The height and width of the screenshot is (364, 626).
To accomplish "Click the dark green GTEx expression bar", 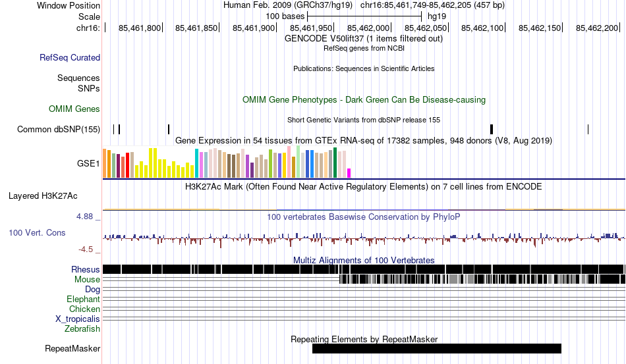I will pos(335,163).
